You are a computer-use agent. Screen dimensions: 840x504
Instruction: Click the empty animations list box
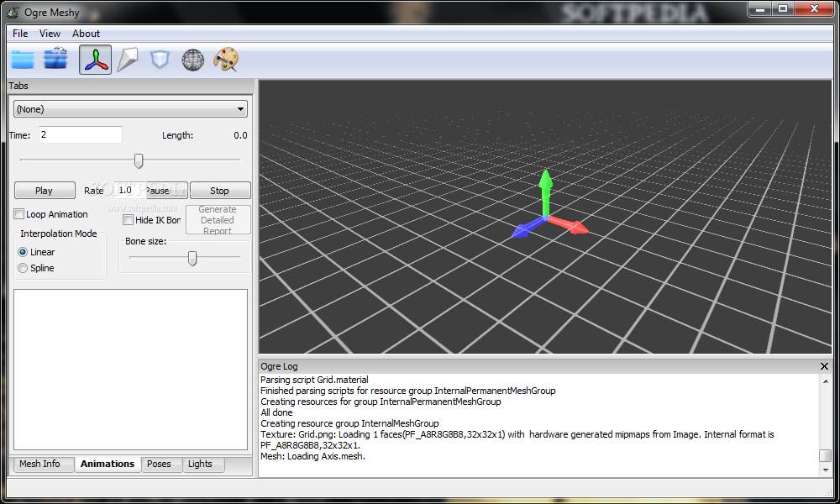130,370
